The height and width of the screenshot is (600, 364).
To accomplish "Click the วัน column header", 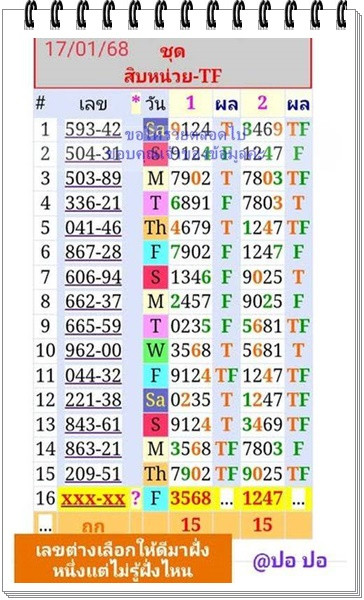I will pos(155,103).
